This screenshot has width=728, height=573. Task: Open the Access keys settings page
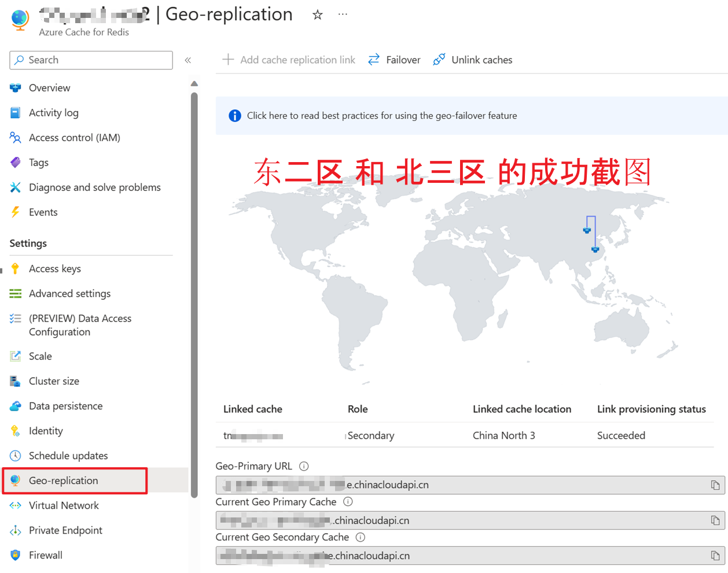[x=54, y=269]
